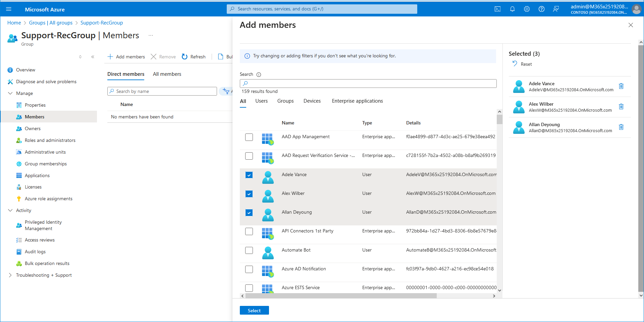Click the Search info icon
The width and height of the screenshot is (644, 322).
pos(259,74)
